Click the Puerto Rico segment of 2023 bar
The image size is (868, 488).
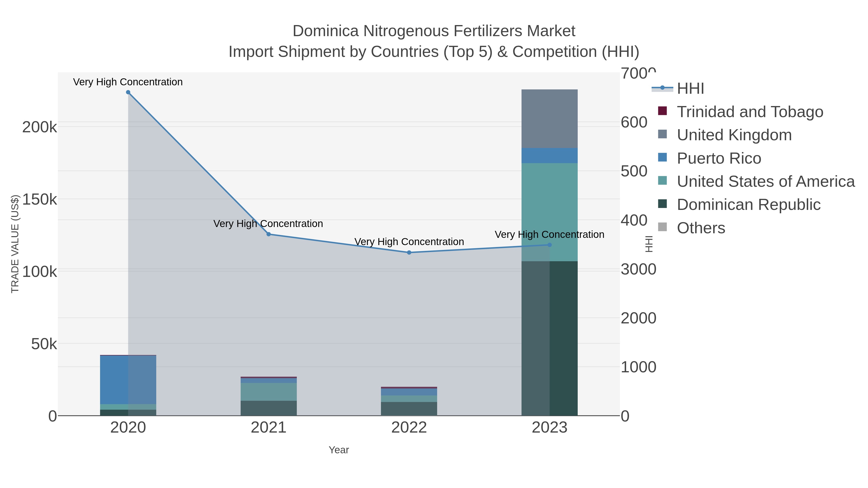549,156
